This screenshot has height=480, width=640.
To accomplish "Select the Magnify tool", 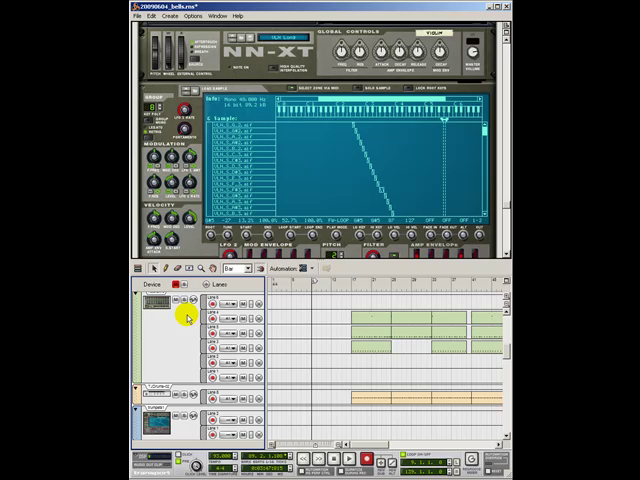I will point(201,269).
